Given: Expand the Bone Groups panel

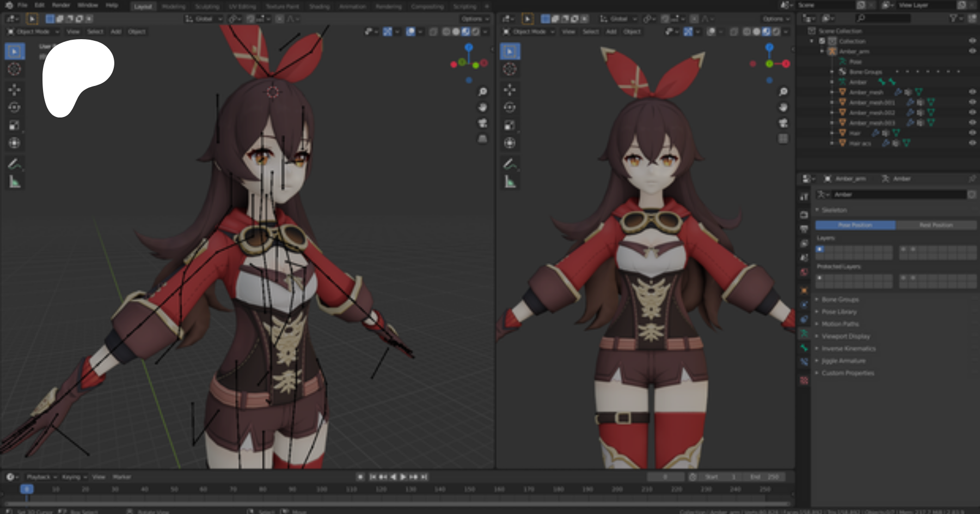Looking at the screenshot, I should click(840, 299).
